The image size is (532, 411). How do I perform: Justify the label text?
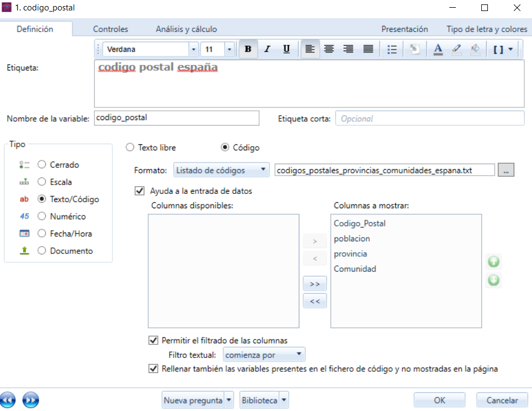coord(368,49)
